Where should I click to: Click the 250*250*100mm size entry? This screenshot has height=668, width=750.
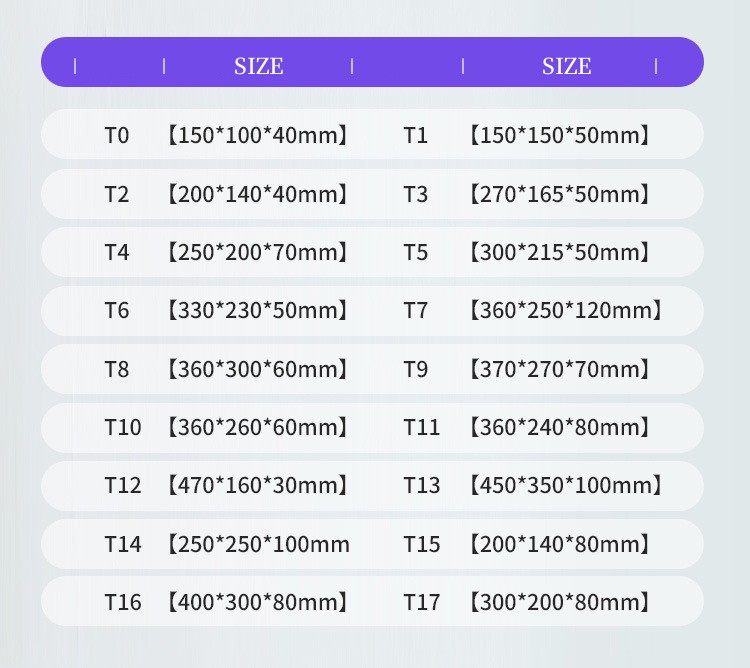[257, 545]
